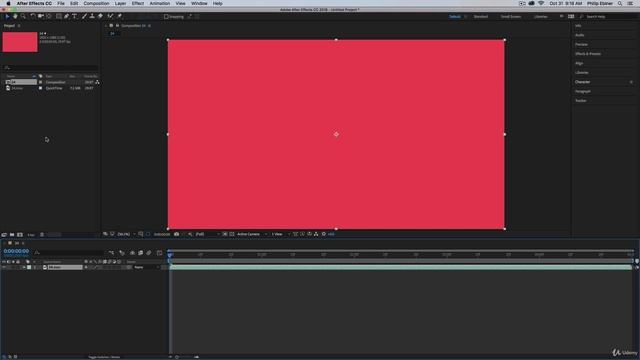Enable the Snapping checkbox

(166, 17)
